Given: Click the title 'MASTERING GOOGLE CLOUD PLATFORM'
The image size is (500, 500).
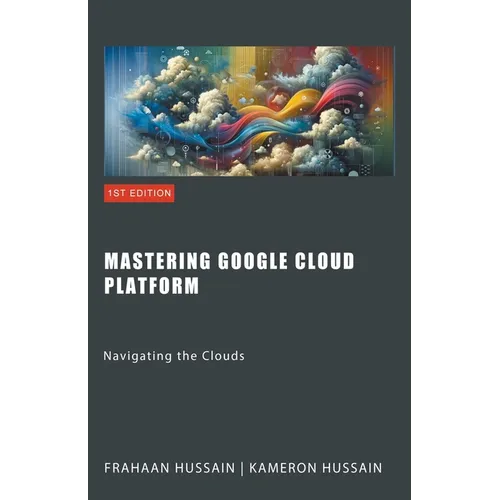Looking at the screenshot, I should click(229, 273).
